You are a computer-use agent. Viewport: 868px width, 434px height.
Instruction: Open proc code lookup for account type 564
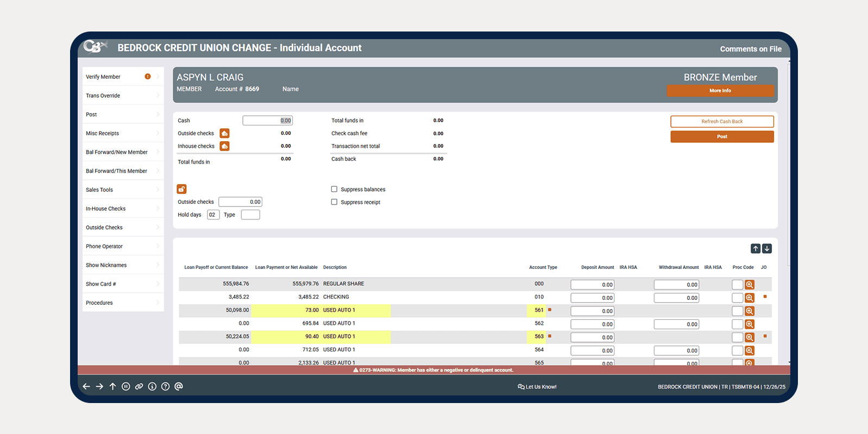(750, 350)
